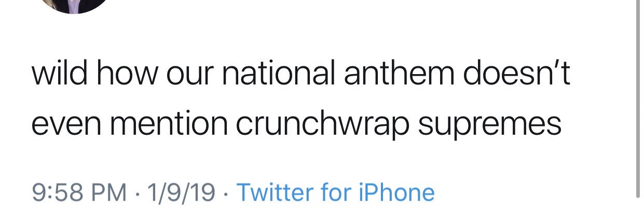644x214 pixels.
Task: Click the "PM" part of the timestamp
Action: (x=109, y=193)
